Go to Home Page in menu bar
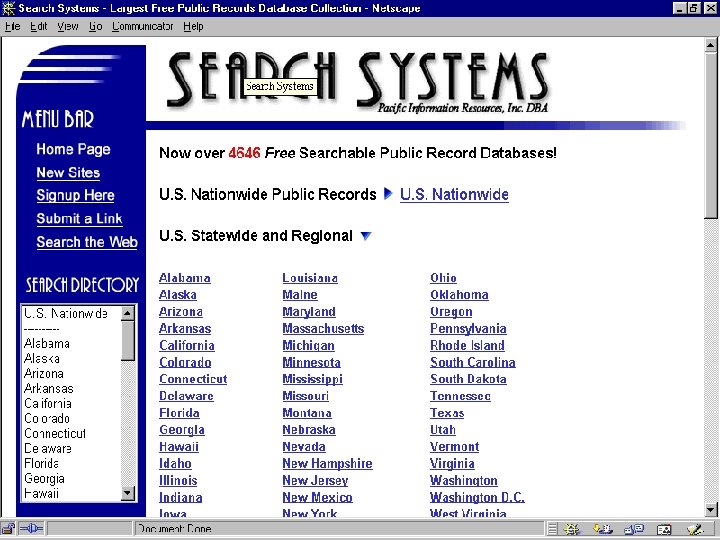This screenshot has width=720, height=540. click(x=73, y=149)
